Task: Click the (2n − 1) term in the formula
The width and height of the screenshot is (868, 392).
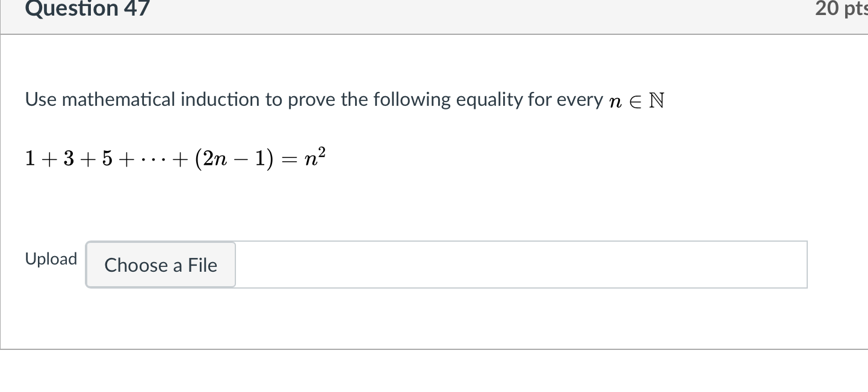Action: click(x=234, y=158)
